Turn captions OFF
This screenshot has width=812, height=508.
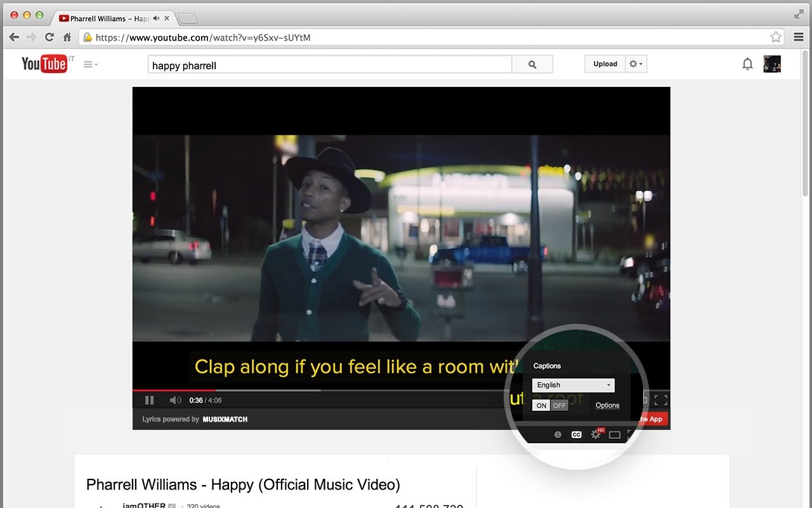tap(560, 405)
